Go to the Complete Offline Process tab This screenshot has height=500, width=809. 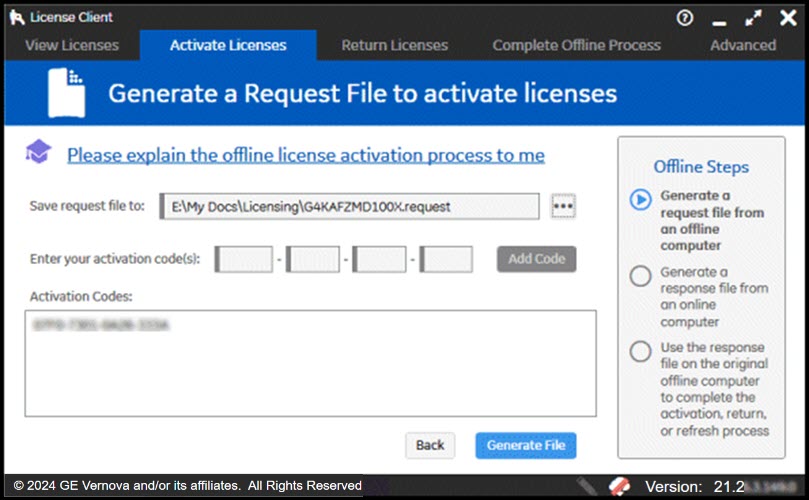[x=576, y=45]
